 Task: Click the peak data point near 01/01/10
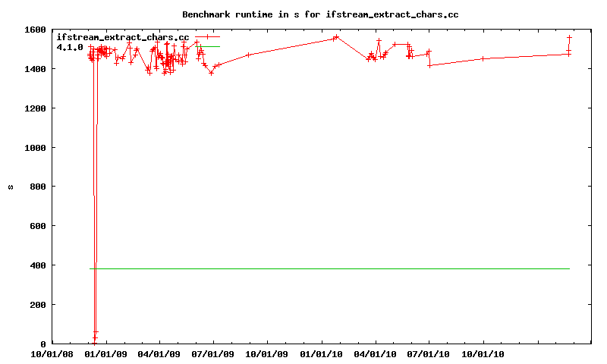point(336,37)
